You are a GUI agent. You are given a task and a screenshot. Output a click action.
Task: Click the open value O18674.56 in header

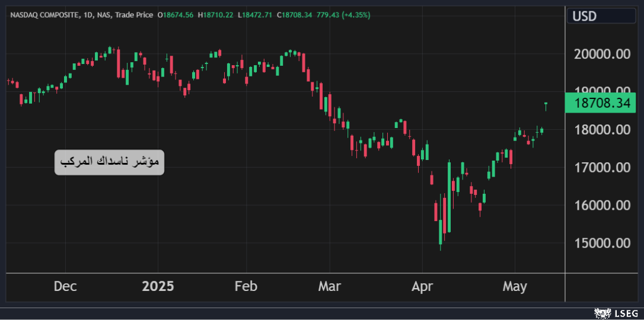pos(176,14)
